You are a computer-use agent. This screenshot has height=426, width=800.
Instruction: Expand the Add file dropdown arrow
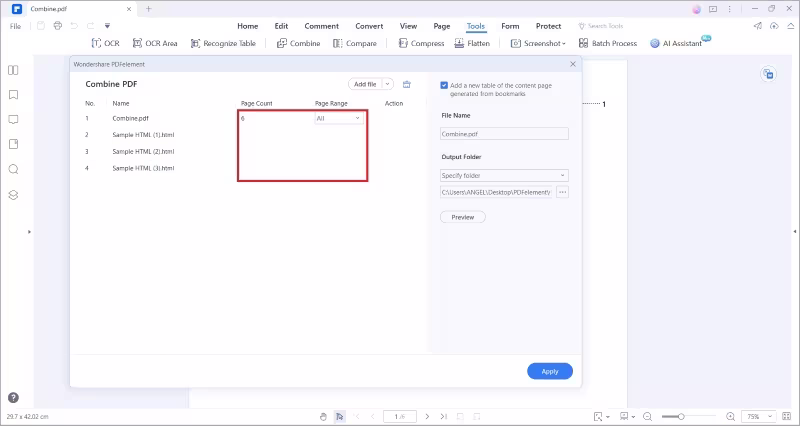(387, 84)
